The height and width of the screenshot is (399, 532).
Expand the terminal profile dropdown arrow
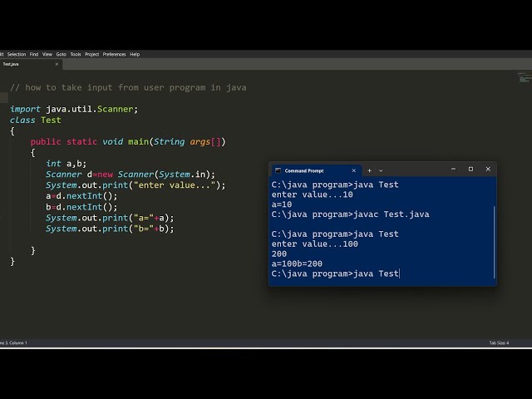point(381,170)
